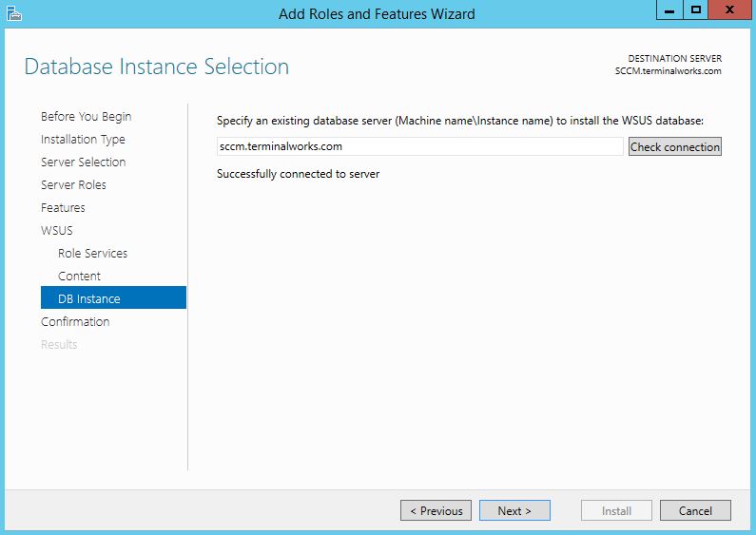Navigate to the Confirmation step
Image resolution: width=756 pixels, height=535 pixels.
coord(75,322)
